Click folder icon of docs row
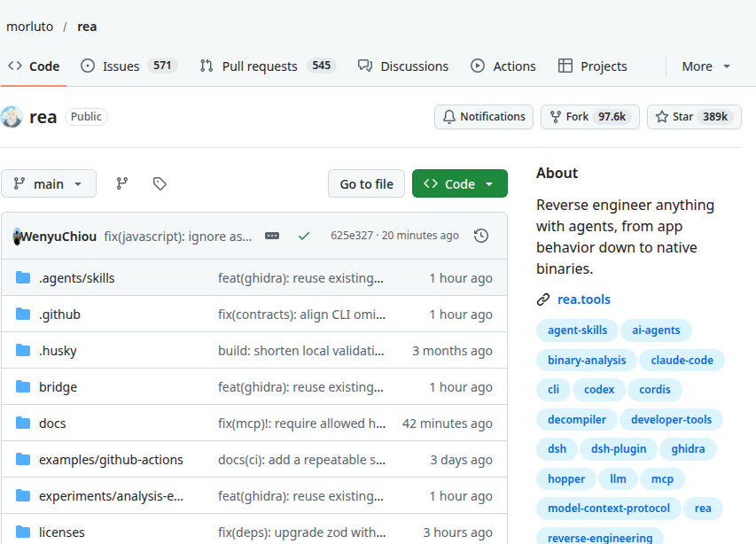Image resolution: width=756 pixels, height=544 pixels. coord(23,423)
